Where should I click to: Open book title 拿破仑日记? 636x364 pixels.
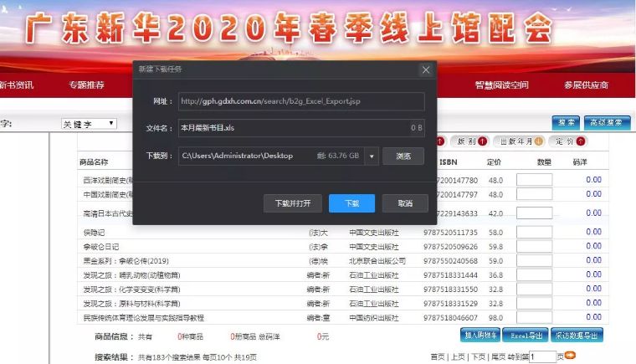pyautogui.click(x=101, y=247)
